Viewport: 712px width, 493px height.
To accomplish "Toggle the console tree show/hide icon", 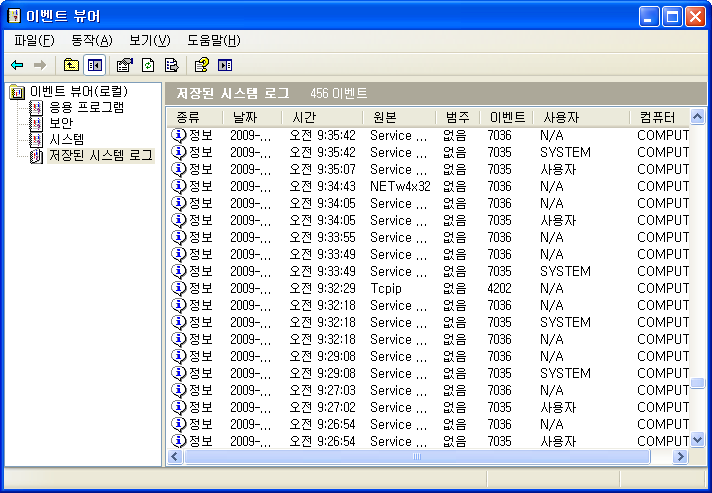I will click(x=94, y=65).
